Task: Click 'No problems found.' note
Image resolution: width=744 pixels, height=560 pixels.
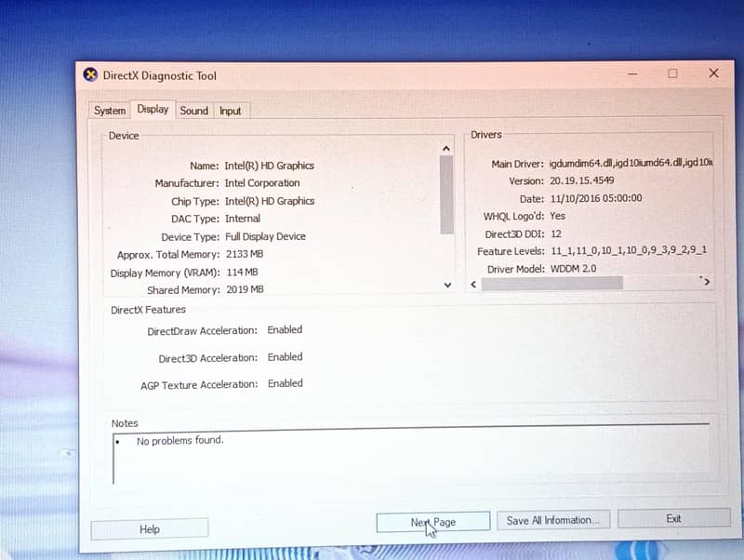Action: 179,440
